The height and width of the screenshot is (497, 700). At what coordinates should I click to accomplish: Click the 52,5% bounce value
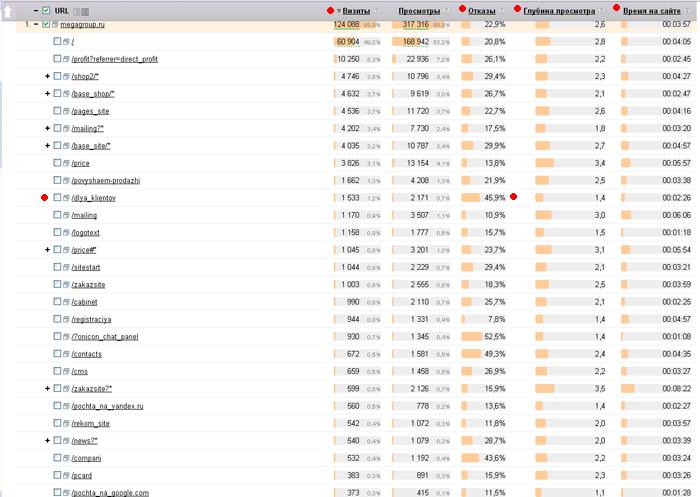(x=495, y=337)
